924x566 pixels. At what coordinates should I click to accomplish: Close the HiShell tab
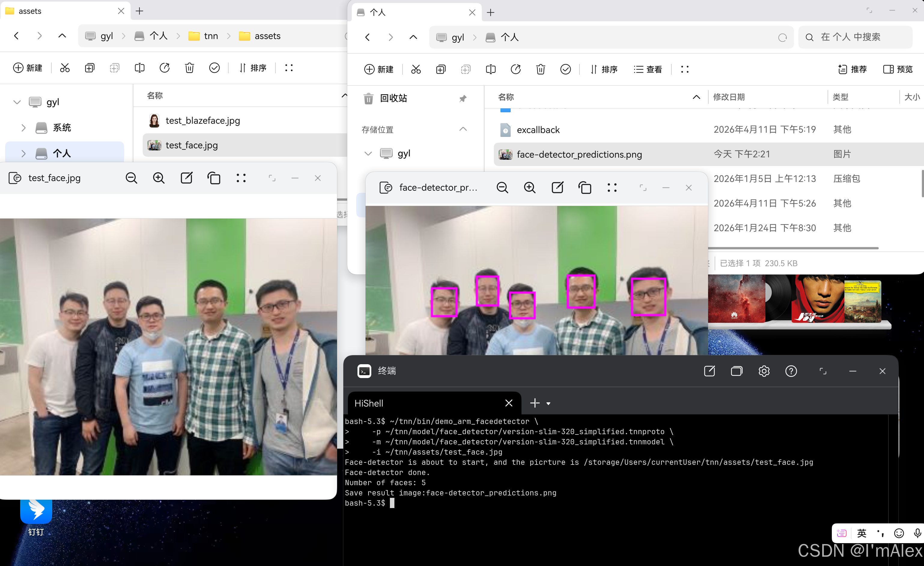click(509, 403)
